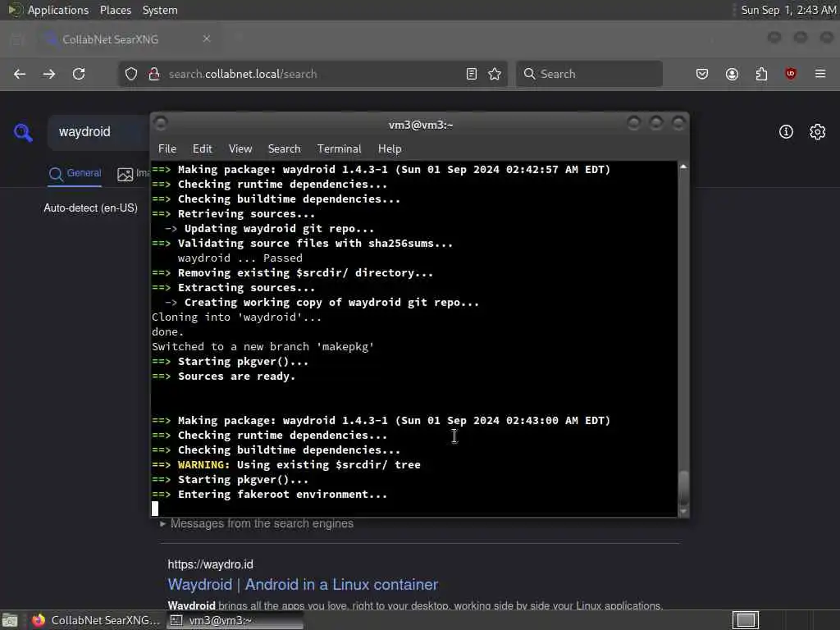Open the Terminal menu in terminal menubar
Image resolution: width=840 pixels, height=630 pixels.
point(339,149)
